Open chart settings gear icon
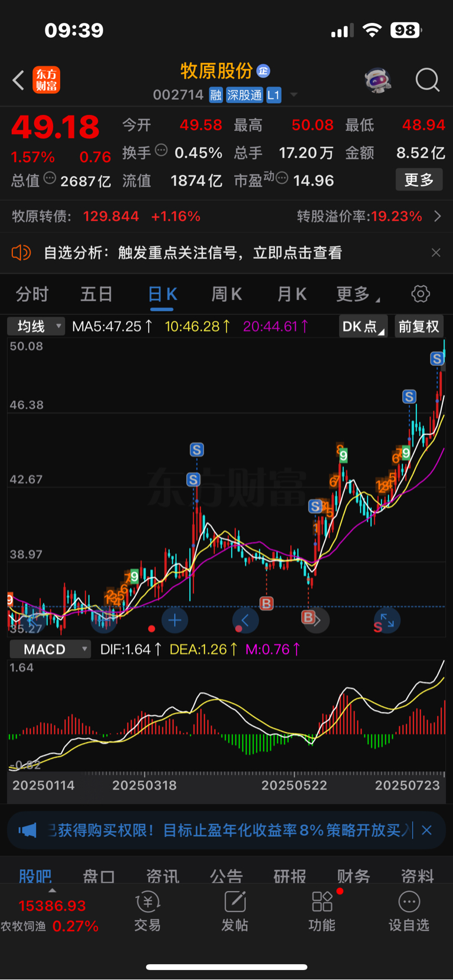The image size is (453, 980). click(421, 293)
